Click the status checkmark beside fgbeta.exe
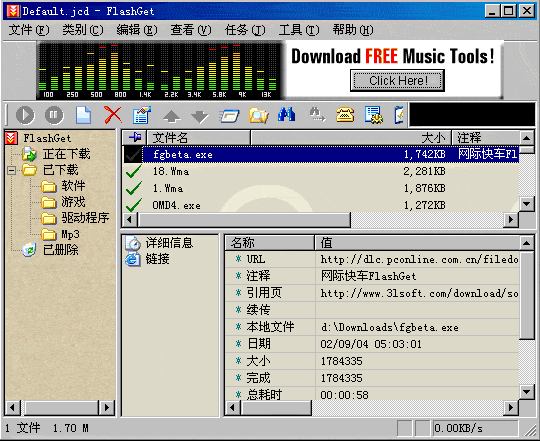This screenshot has height=441, width=540. tap(133, 154)
